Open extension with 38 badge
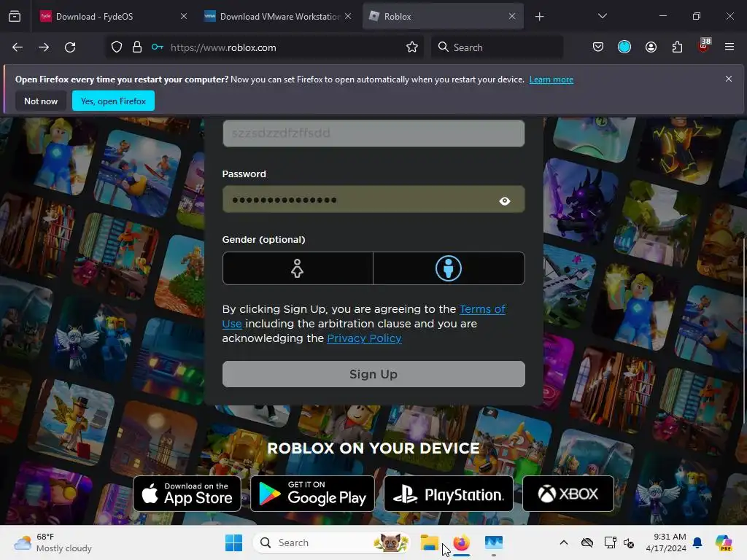Screen dimensions: 747x560 [704, 46]
